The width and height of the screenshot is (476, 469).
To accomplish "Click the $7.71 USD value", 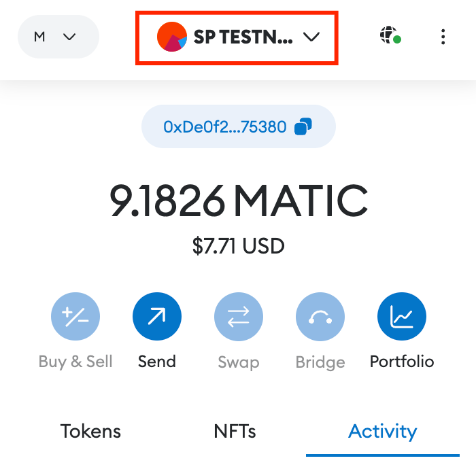I will click(x=239, y=245).
